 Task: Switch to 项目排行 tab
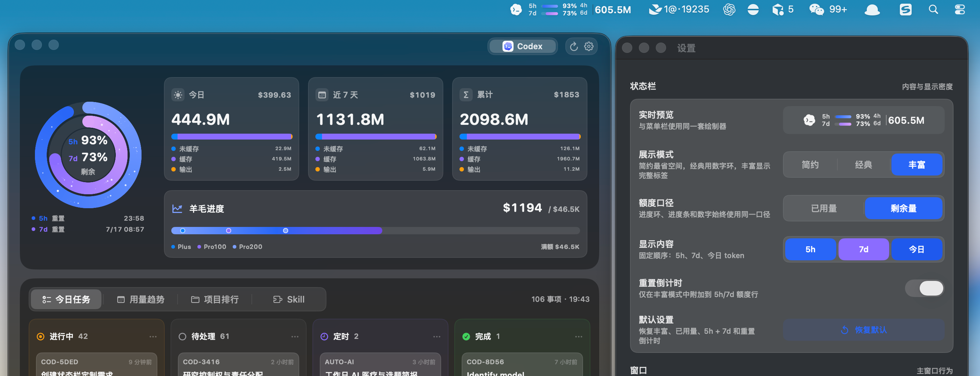tap(215, 300)
